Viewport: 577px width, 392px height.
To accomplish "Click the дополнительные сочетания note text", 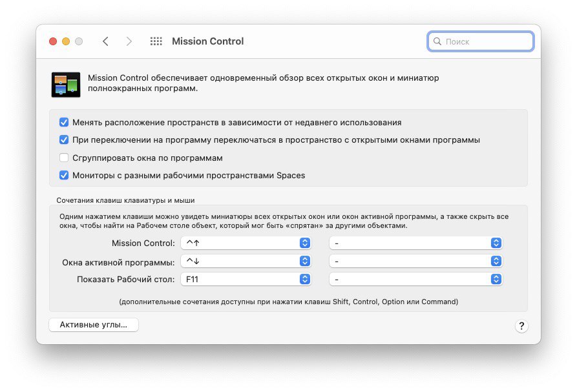I will [288, 302].
